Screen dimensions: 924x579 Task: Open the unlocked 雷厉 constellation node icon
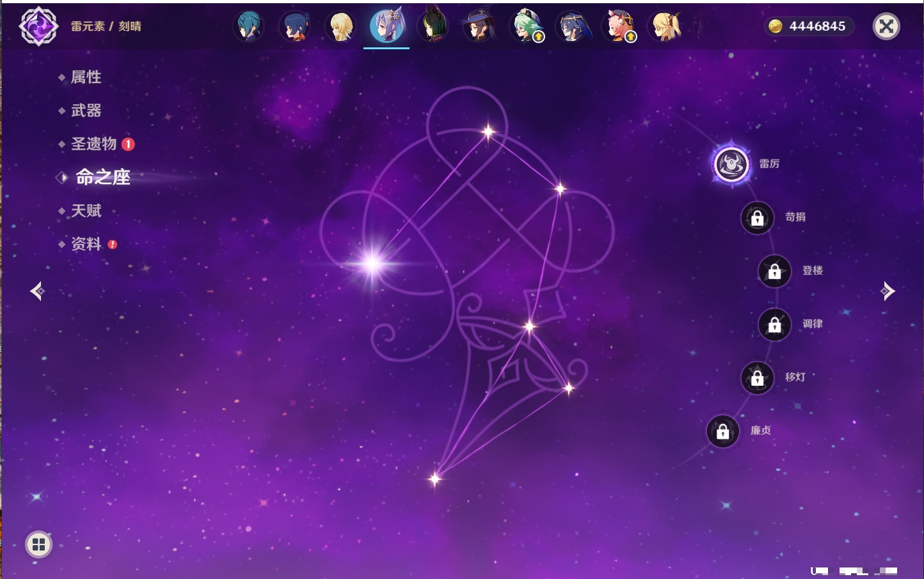(x=731, y=164)
